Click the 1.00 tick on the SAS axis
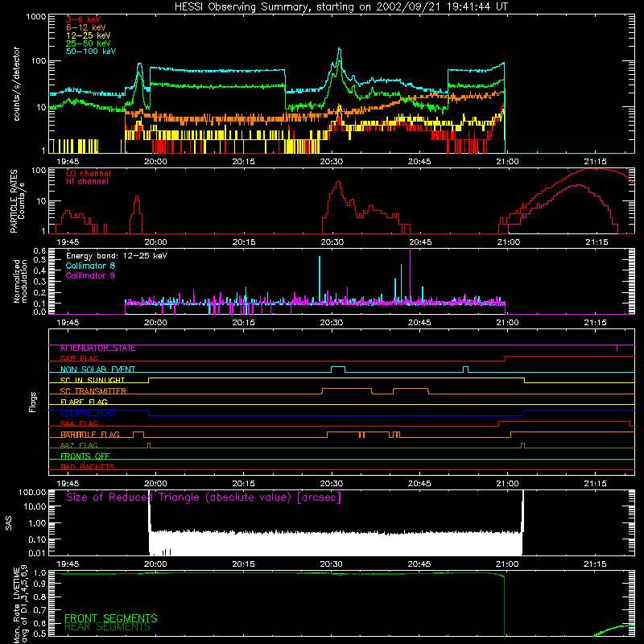This screenshot has height=644, width=644. pos(37,523)
